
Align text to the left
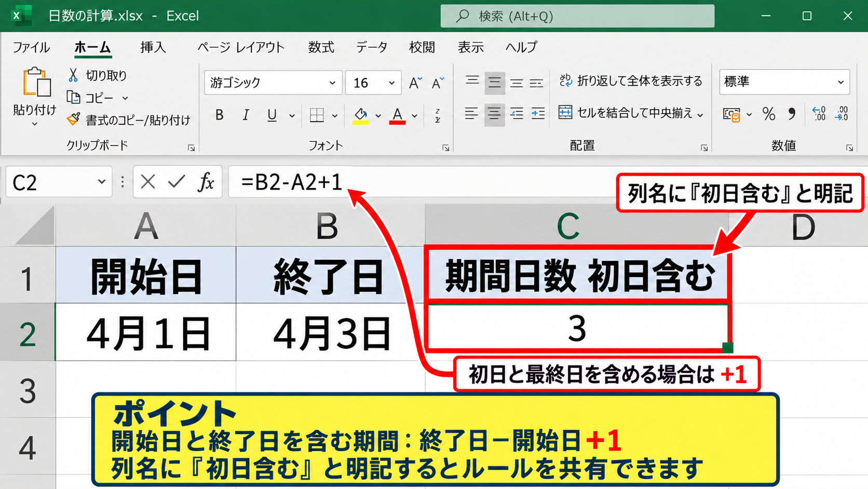click(471, 113)
